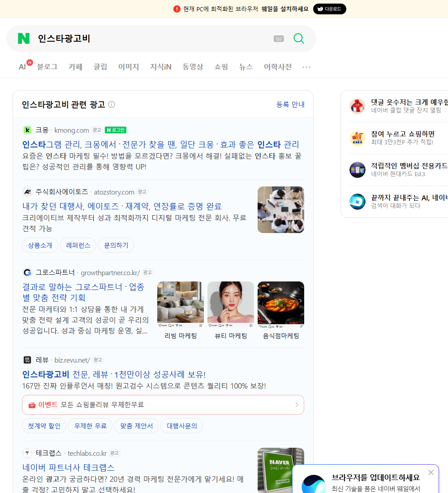Screen dimensions: 448x493
Task: Open 최대 3만3천P 추가 적립! text
Action: [x=402, y=142]
